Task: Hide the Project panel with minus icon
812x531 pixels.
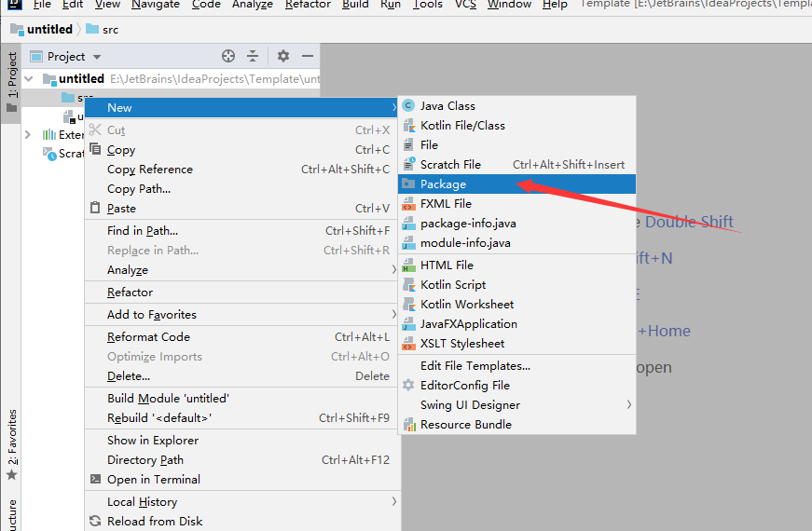Action: (x=308, y=56)
